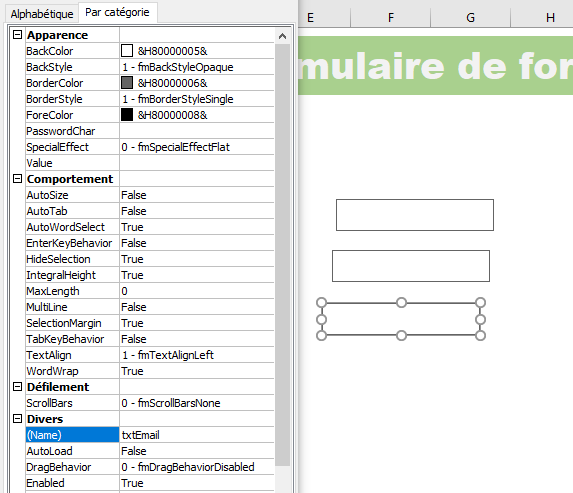The height and width of the screenshot is (493, 573).
Task: Select the MultiLine False value
Action: 197,307
